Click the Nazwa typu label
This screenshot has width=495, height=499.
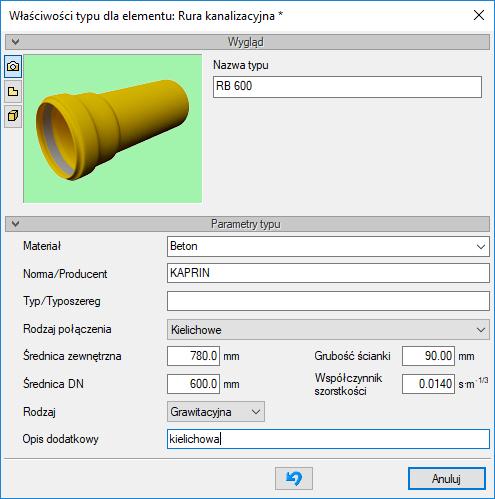click(241, 65)
